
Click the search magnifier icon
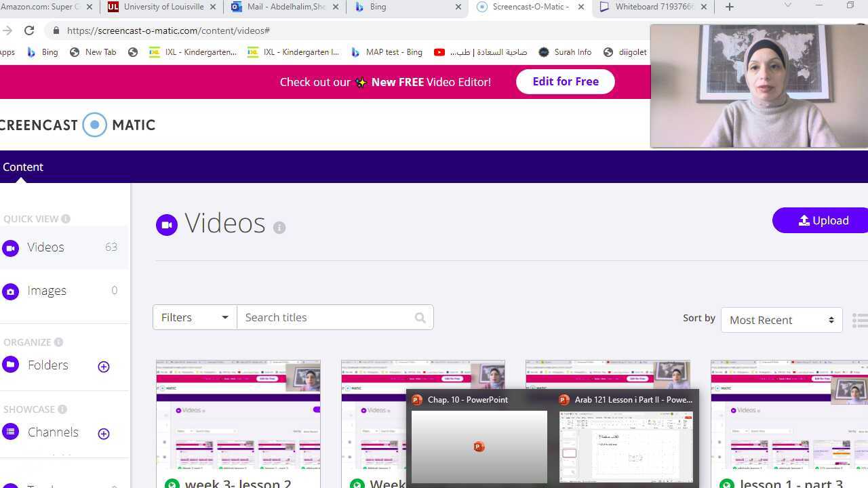click(x=420, y=318)
